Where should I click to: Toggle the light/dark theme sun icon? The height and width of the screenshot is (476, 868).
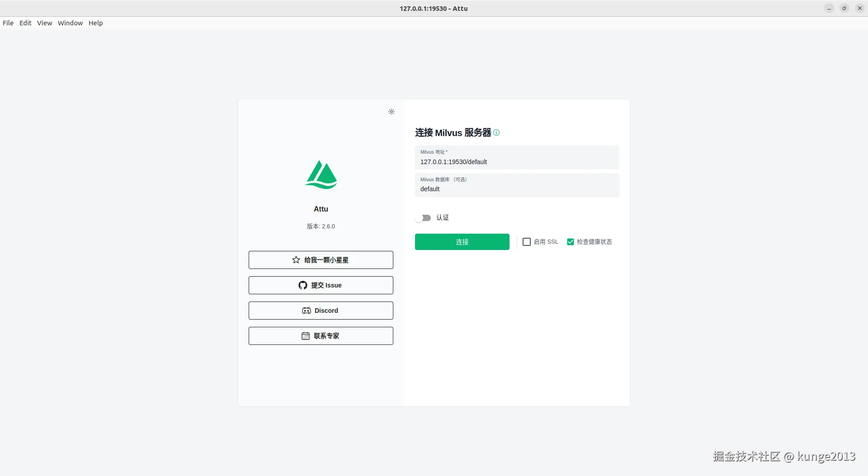click(392, 112)
